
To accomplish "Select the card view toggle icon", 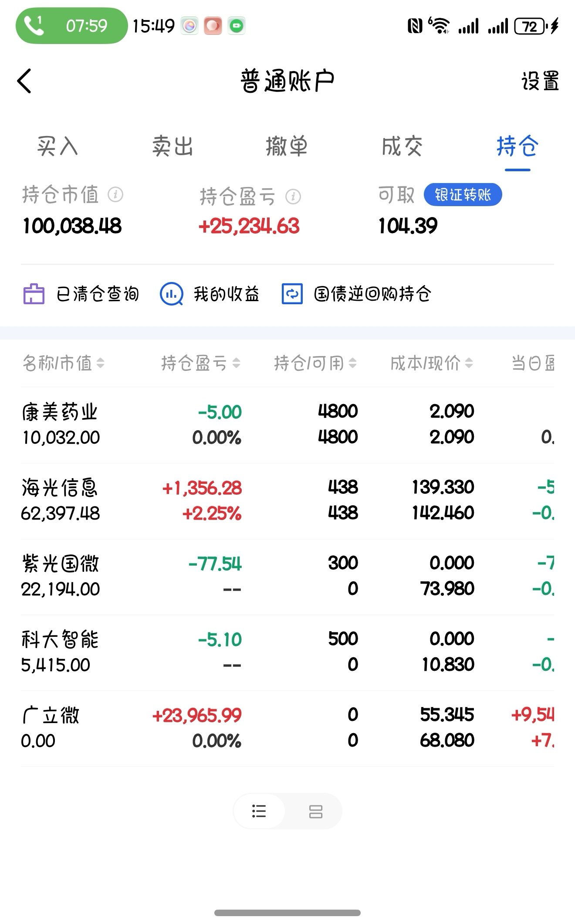I will [315, 811].
